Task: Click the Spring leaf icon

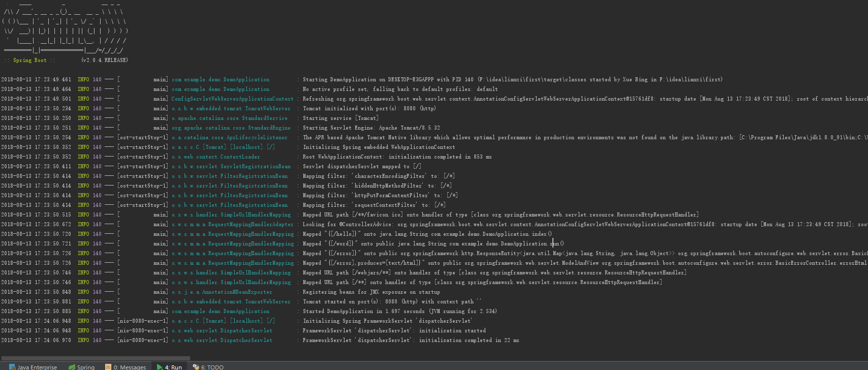Action: click(72, 367)
